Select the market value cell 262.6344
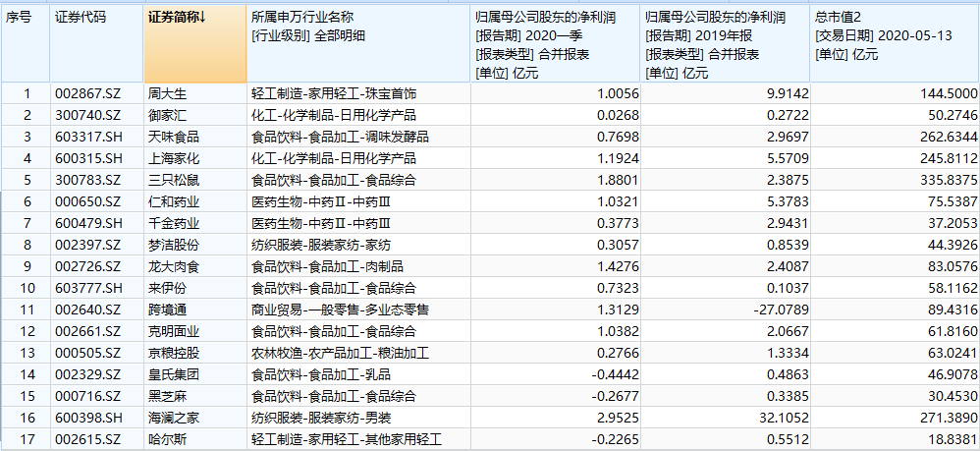This screenshot has height=451, width=980. click(x=895, y=137)
